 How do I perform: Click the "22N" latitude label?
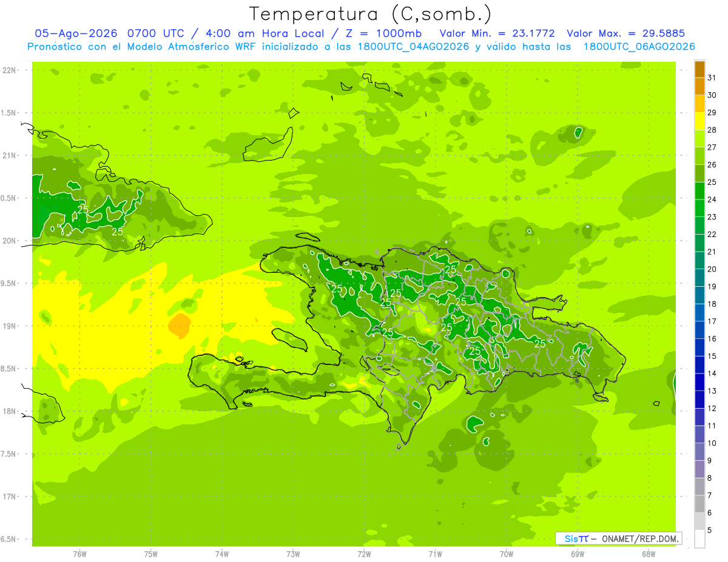click(x=10, y=70)
